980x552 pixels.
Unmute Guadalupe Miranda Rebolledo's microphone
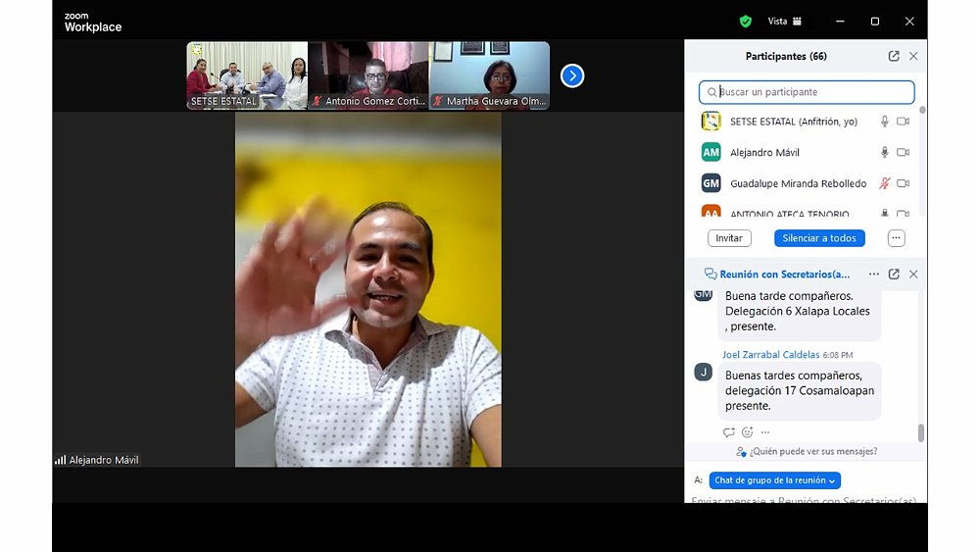[884, 183]
